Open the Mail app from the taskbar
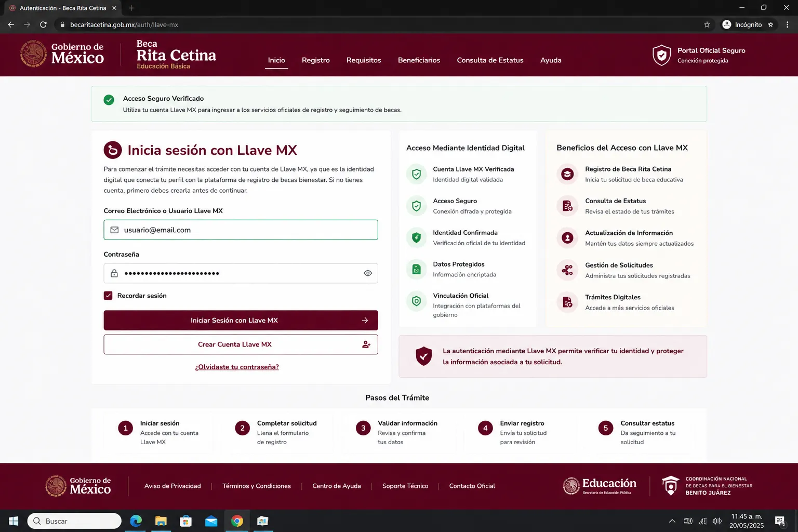 (211, 521)
